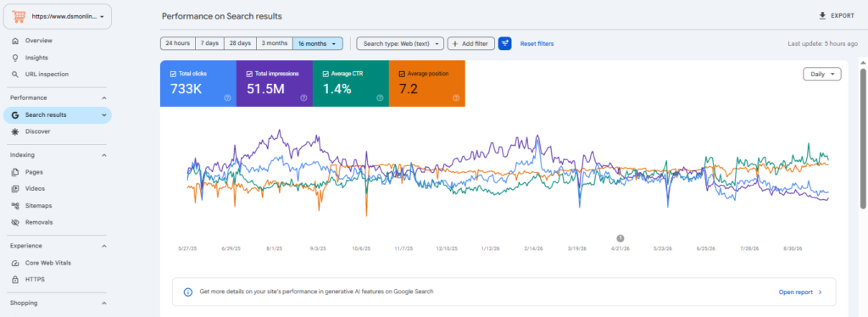Click the Total clicks help icon
This screenshot has width=868, height=317.
point(227,98)
